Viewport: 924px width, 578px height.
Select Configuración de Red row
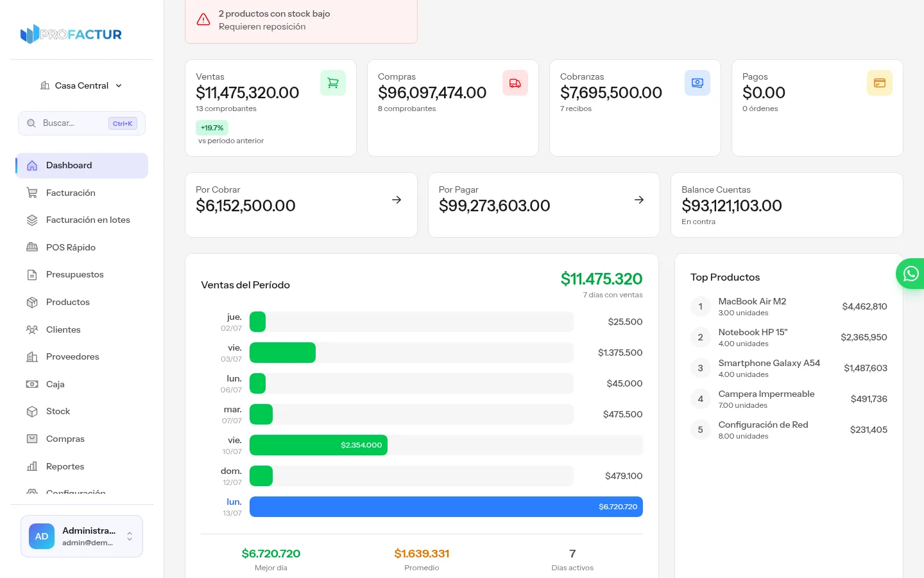(x=789, y=430)
